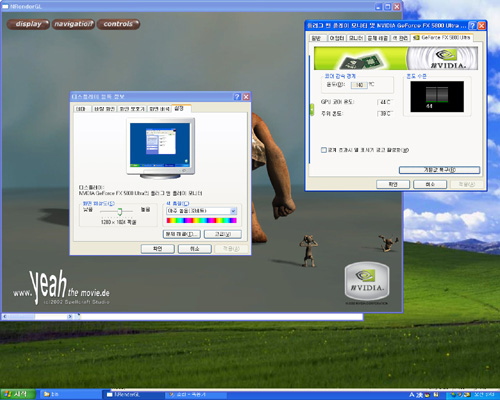The width and height of the screenshot is (500, 400).
Task: Close the Display Properties dialog
Action: click(x=246, y=97)
